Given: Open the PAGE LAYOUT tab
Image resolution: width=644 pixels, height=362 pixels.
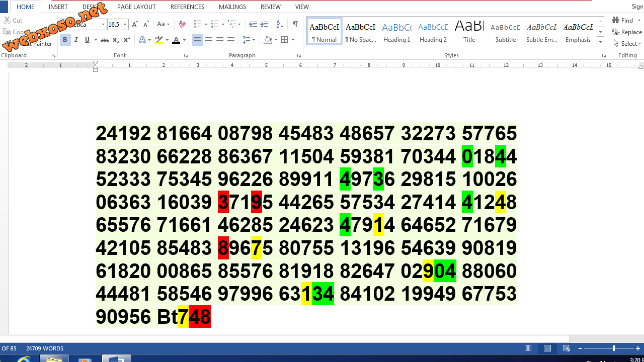Looking at the screenshot, I should (x=136, y=7).
